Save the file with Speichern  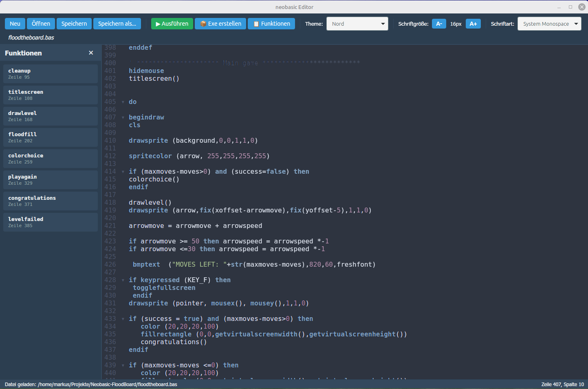[74, 24]
